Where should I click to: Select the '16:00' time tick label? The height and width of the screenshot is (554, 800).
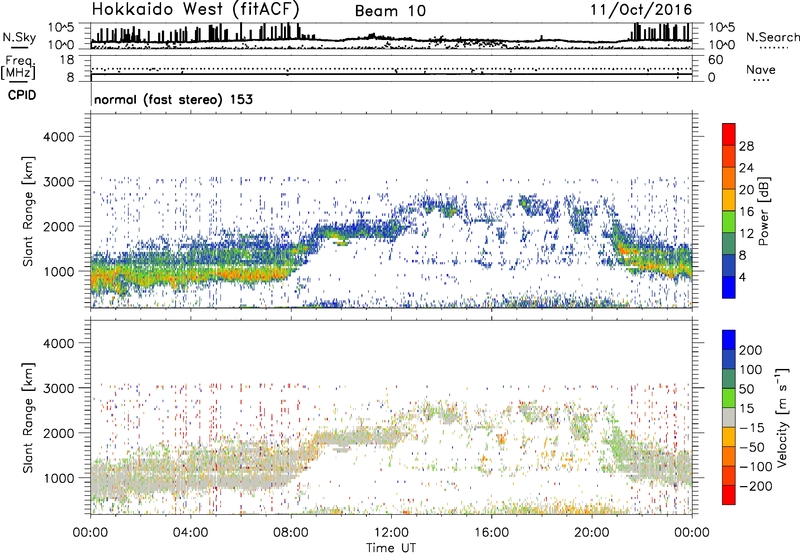point(491,533)
